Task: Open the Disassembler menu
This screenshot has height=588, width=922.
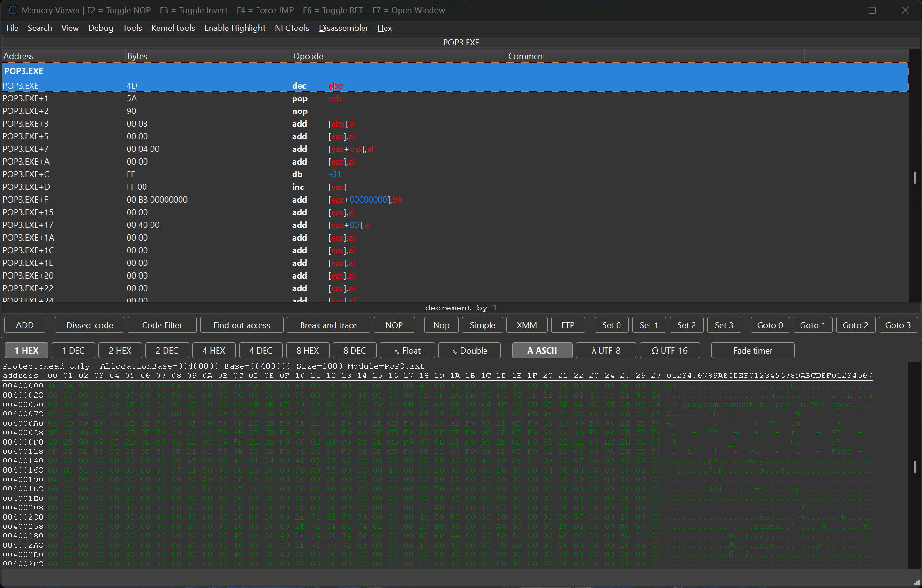Action: click(x=343, y=28)
